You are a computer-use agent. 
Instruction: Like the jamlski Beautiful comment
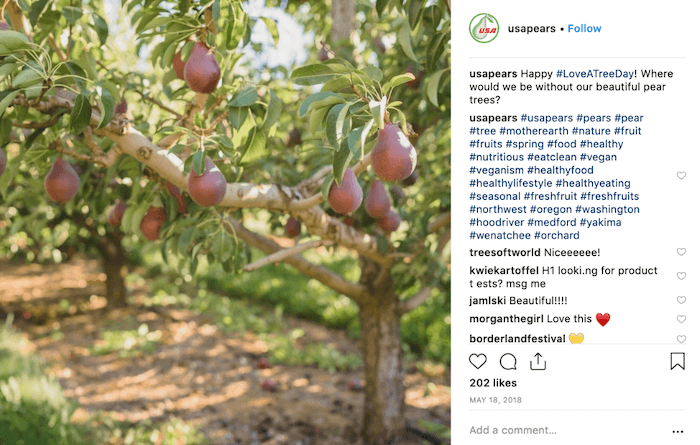(681, 300)
